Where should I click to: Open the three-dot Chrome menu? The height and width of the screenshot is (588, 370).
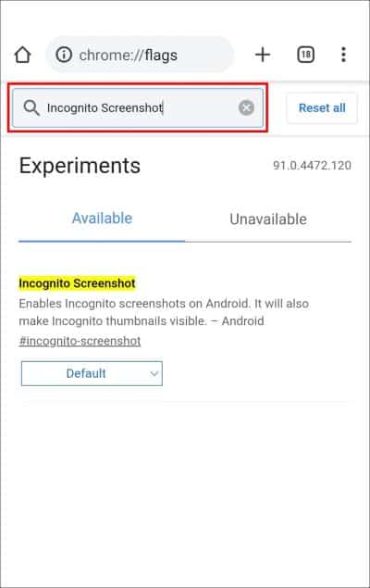[343, 55]
